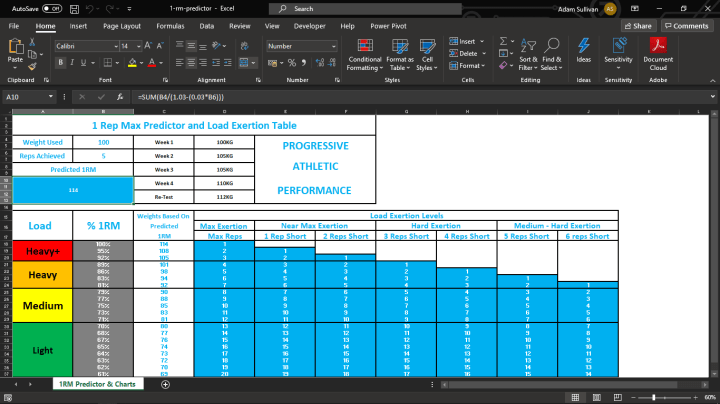The width and height of the screenshot is (720, 404).
Task: Apply yellow fill color swatch
Action: pyautogui.click(x=132, y=63)
